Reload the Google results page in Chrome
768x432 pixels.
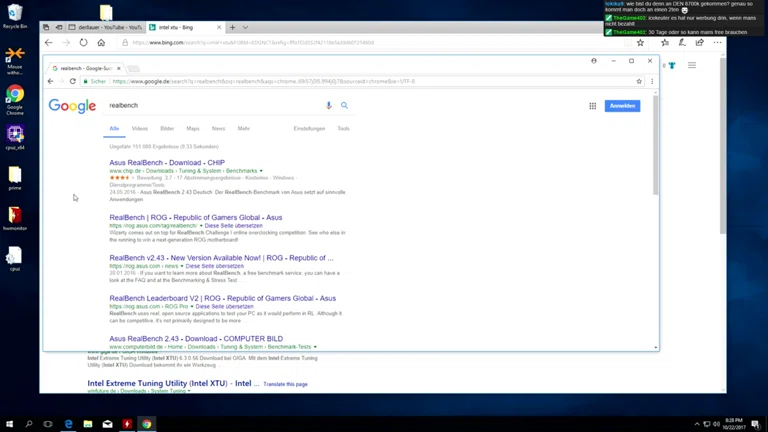tap(72, 81)
